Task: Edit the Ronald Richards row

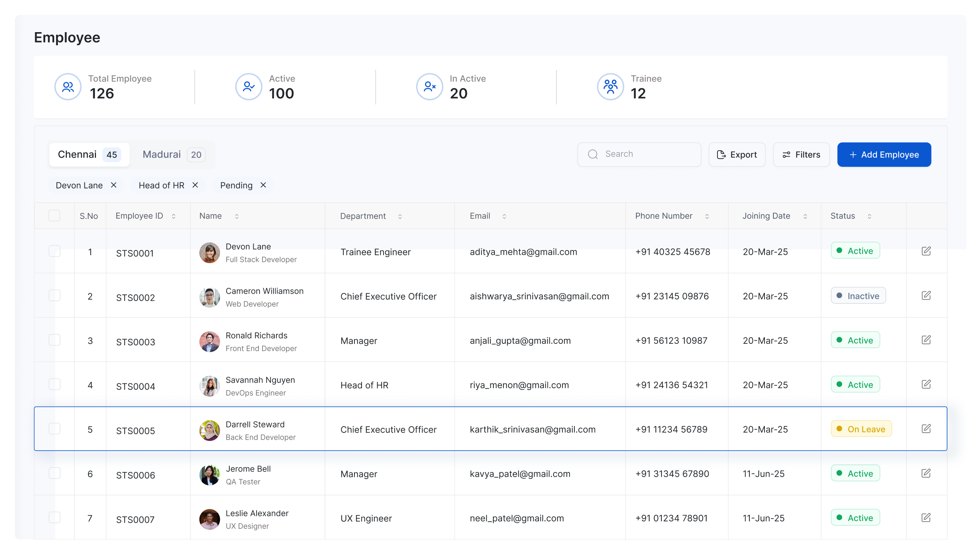Action: pyautogui.click(x=926, y=340)
